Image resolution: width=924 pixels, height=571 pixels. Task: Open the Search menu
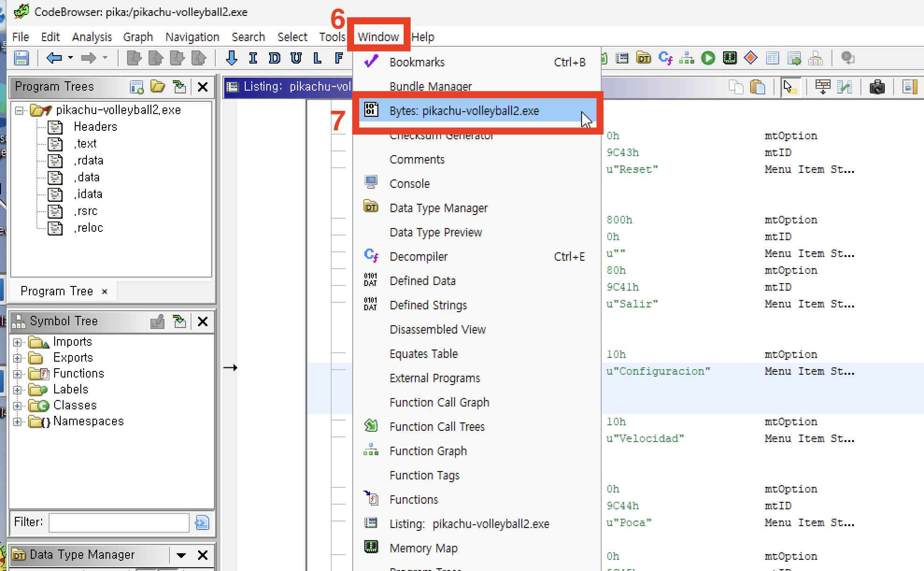point(248,37)
